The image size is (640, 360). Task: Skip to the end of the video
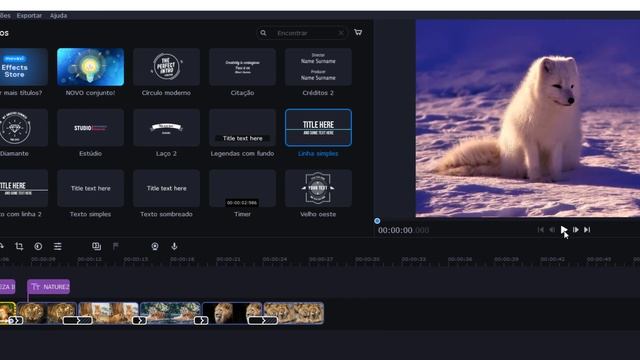(x=587, y=230)
